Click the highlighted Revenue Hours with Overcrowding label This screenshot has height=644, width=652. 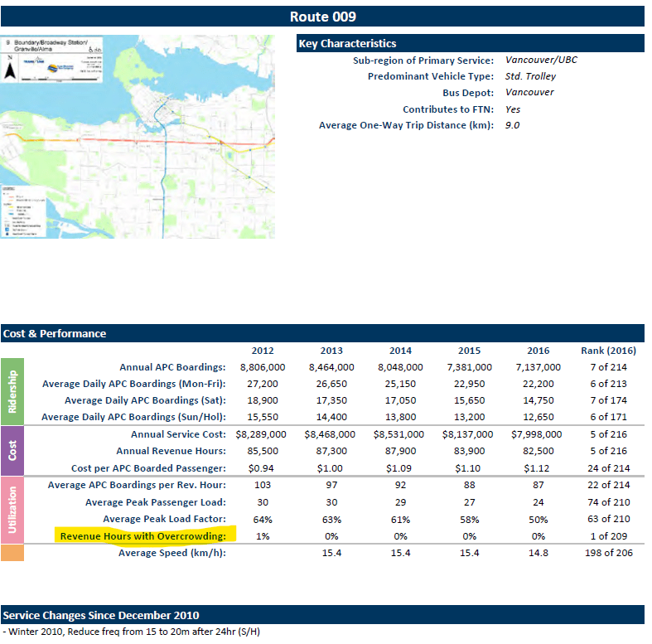[142, 536]
